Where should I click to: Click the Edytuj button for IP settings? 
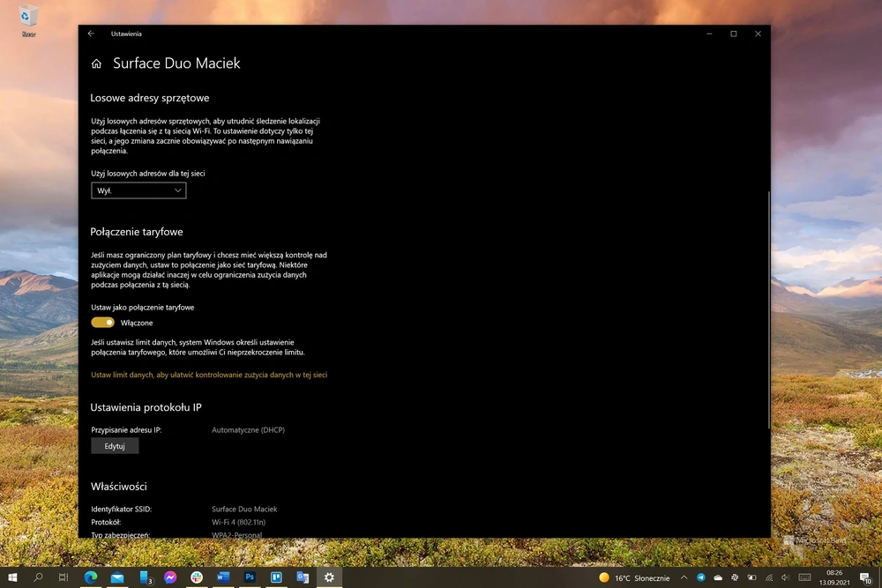115,446
